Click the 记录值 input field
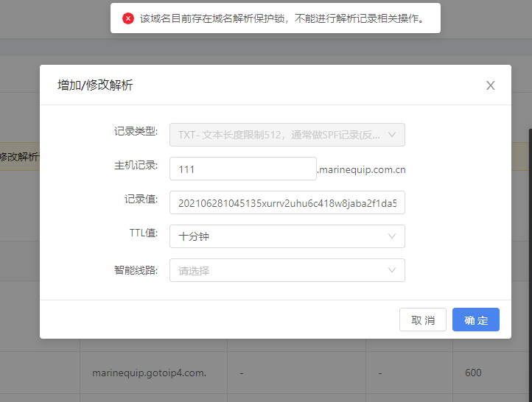The image size is (532, 402). tap(287, 202)
